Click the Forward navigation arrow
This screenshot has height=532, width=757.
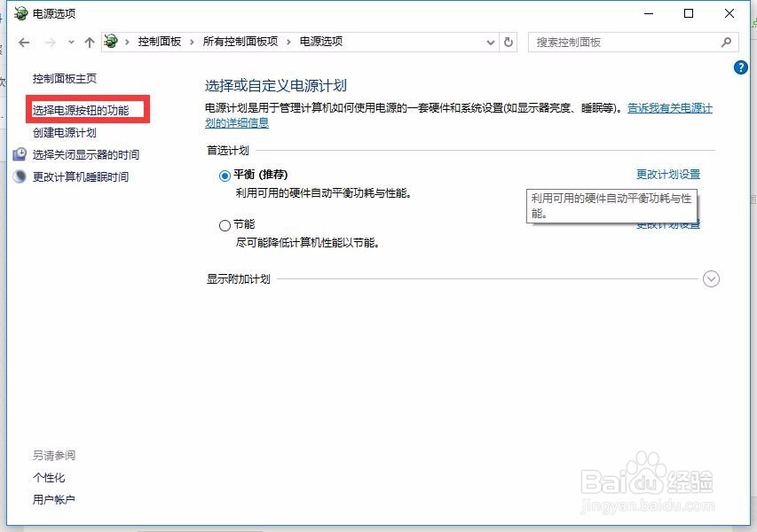point(51,43)
